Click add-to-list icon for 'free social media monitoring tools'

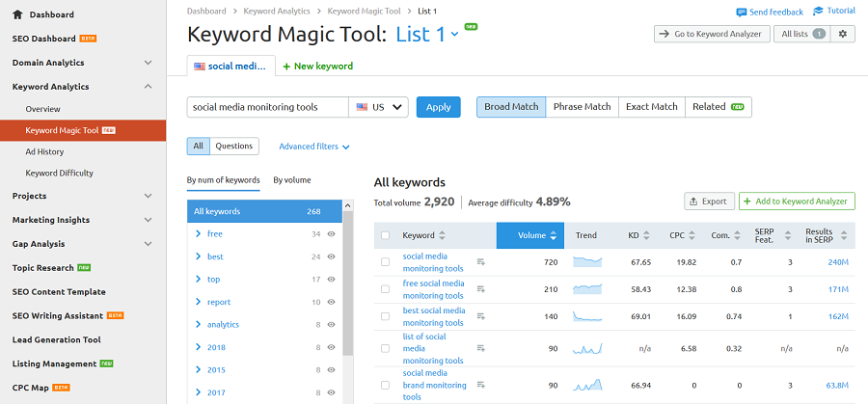click(x=481, y=289)
